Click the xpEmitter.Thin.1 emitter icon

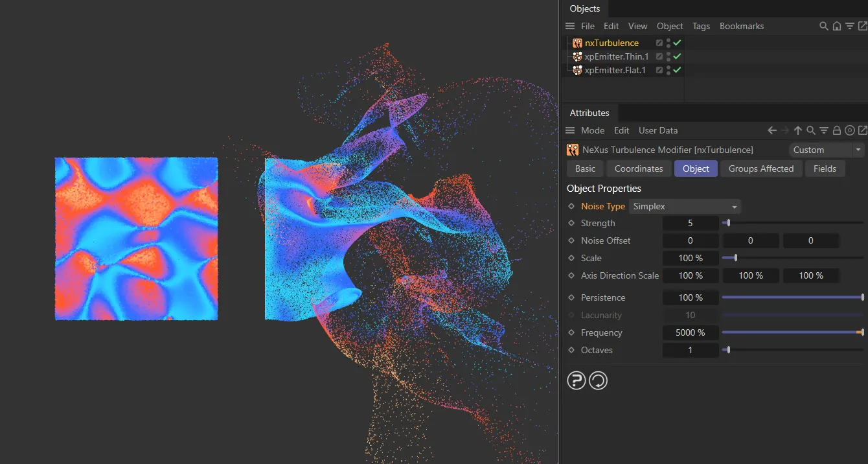(x=577, y=56)
